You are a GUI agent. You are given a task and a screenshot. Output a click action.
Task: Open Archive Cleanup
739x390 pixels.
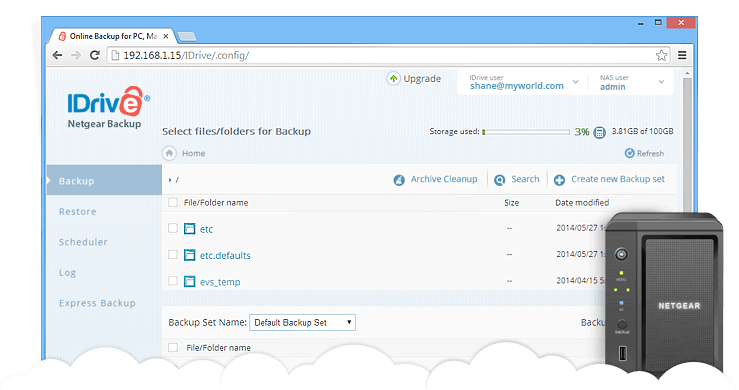click(x=443, y=179)
